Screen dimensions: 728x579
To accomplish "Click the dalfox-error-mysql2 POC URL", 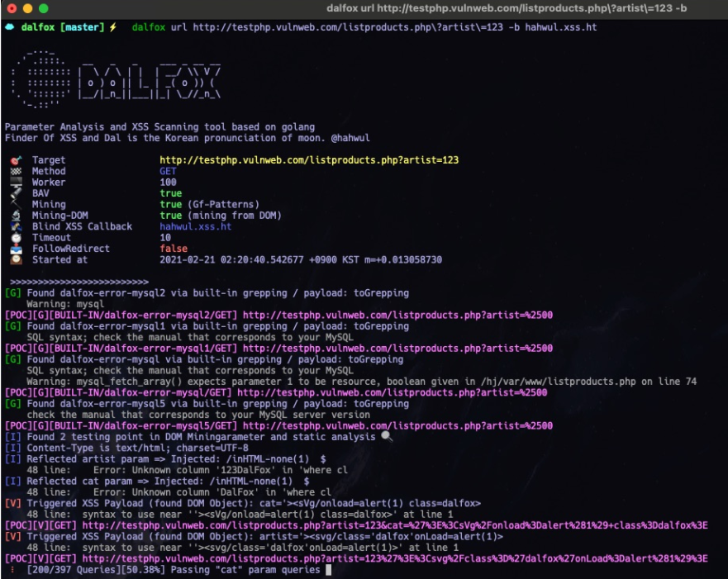I will coord(397,315).
